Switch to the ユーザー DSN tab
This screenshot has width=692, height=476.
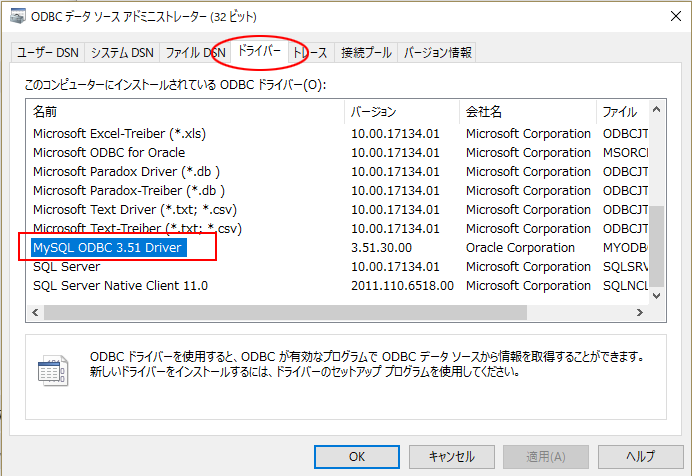(48, 53)
